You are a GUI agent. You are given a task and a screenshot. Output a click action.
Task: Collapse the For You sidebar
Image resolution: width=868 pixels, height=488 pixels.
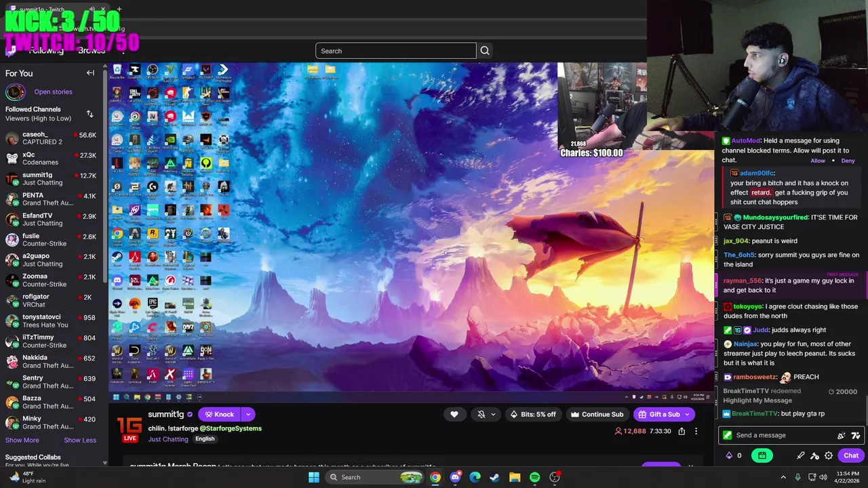90,73
